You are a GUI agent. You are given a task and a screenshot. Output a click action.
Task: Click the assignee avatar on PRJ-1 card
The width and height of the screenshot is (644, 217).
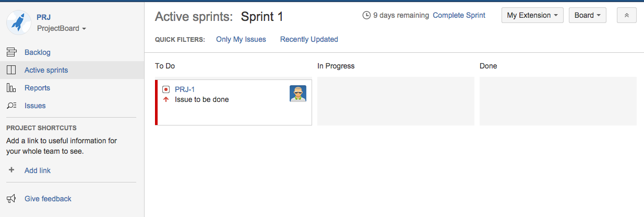(x=298, y=94)
